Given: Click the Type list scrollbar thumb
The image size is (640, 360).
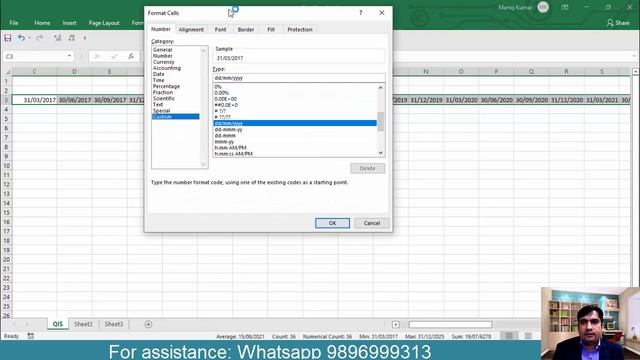Looking at the screenshot, I should point(380,122).
